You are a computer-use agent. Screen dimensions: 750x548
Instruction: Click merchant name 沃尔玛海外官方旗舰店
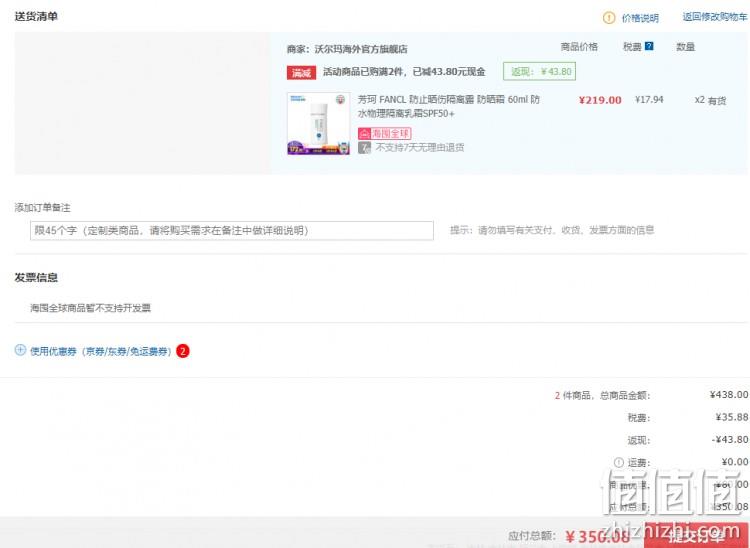(361, 49)
